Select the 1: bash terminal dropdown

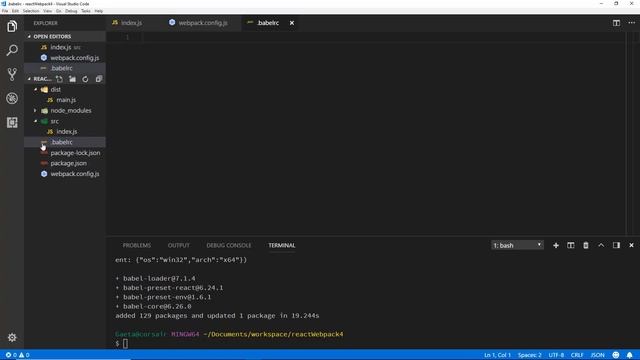(517, 245)
